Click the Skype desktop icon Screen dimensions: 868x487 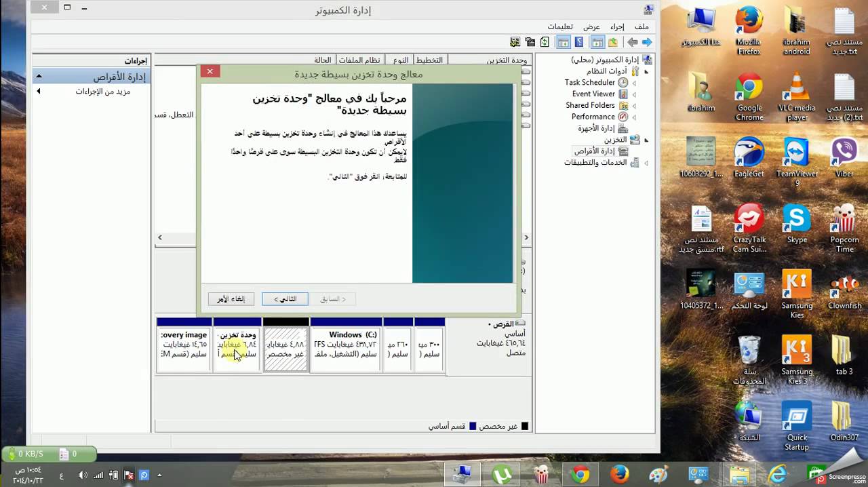point(797,224)
